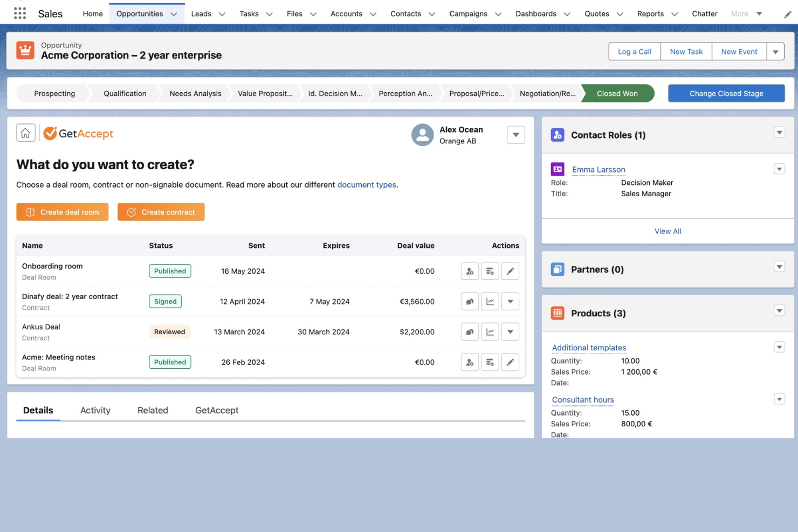This screenshot has height=532, width=798.
Task: Click the Change Closed Stage button
Action: point(726,93)
